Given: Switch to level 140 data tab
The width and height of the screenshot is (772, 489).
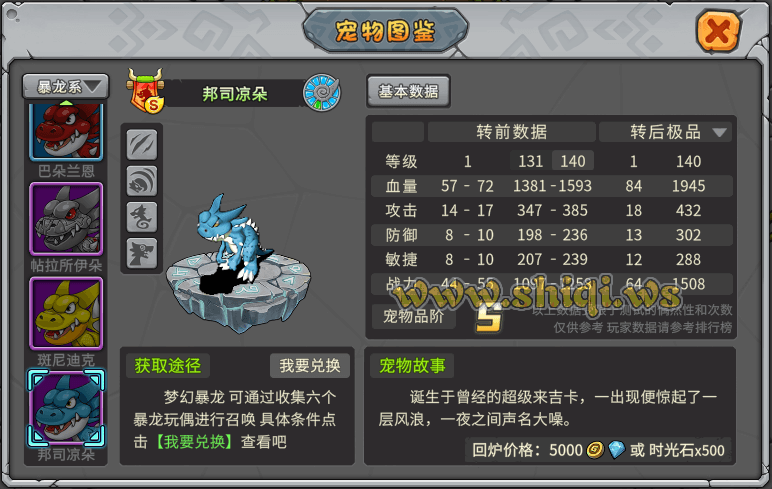Looking at the screenshot, I should (573, 161).
